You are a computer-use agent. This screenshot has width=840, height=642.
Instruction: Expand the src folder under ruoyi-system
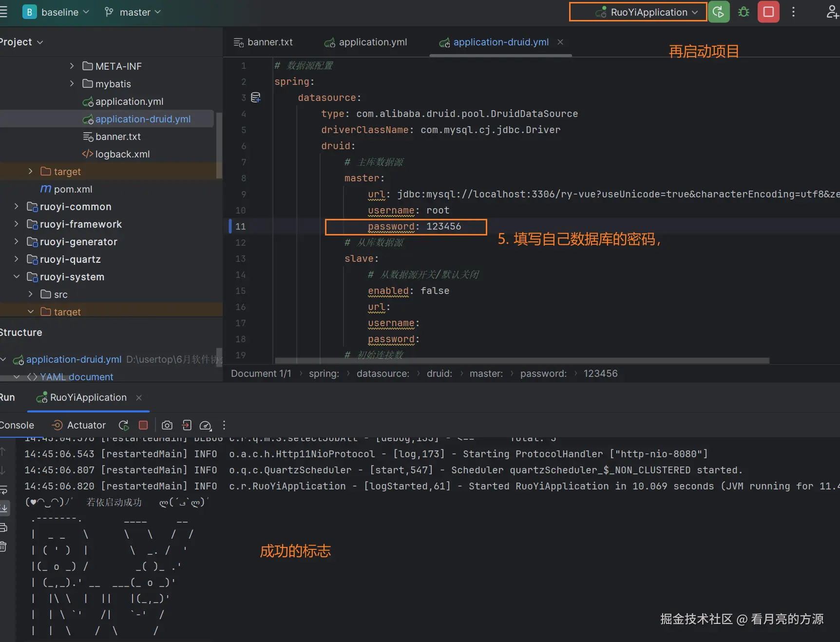[30, 294]
